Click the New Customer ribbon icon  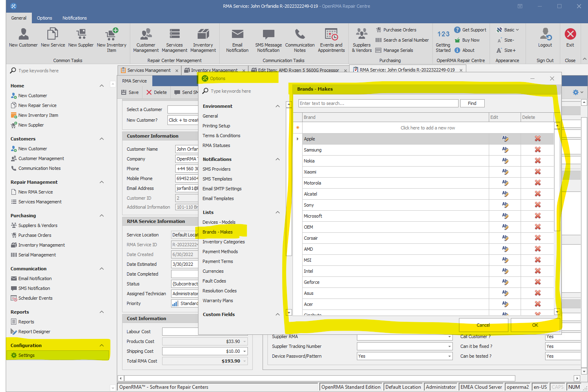tap(23, 38)
